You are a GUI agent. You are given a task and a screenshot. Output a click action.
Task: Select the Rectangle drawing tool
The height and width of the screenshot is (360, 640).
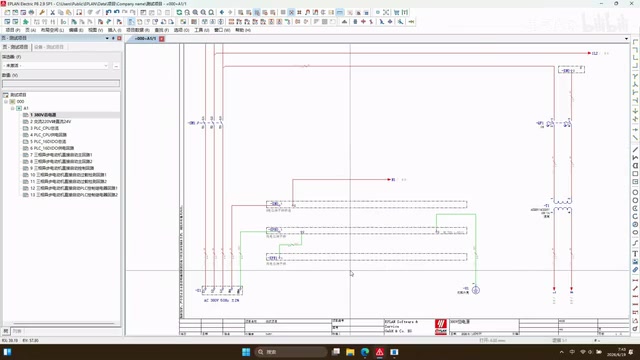tap(635, 174)
